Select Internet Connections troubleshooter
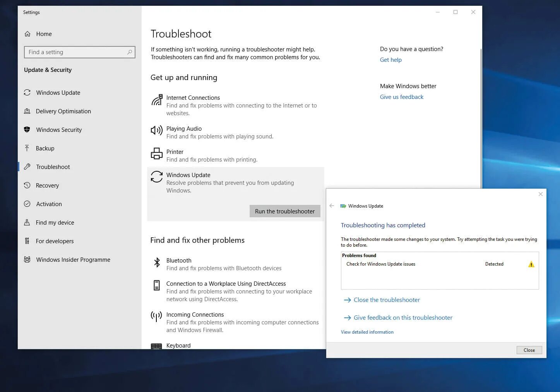This screenshot has width=560, height=392. click(x=236, y=105)
